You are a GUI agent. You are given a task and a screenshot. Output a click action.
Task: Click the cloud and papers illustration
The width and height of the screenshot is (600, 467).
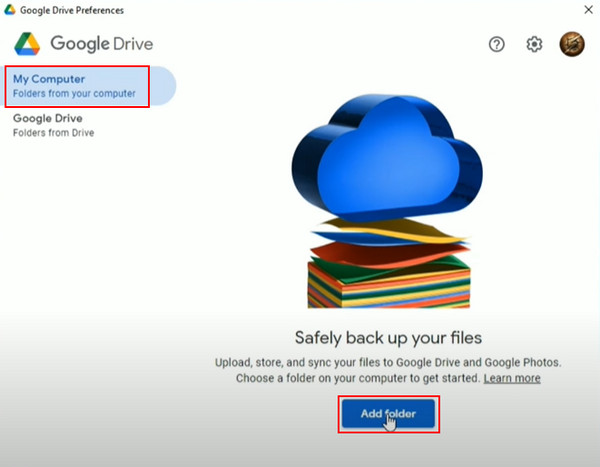pos(387,201)
